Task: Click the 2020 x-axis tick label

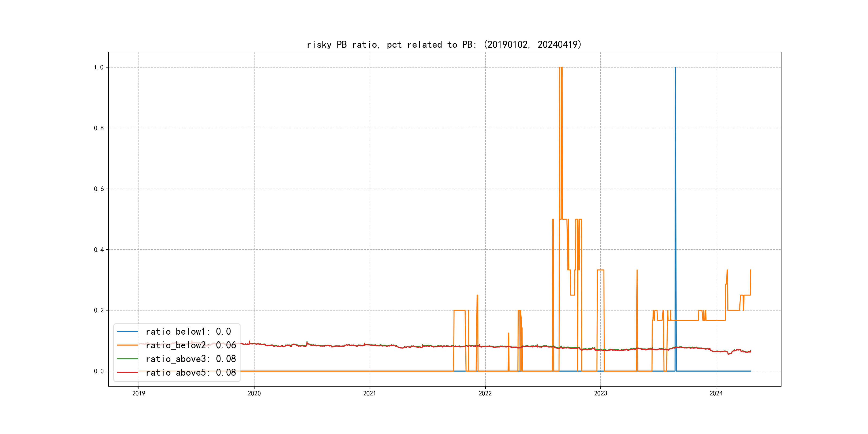Action: tap(254, 393)
